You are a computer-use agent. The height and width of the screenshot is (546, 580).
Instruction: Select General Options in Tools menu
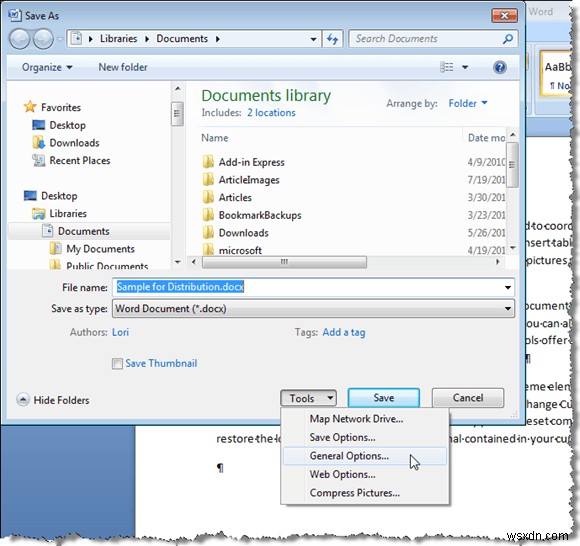(x=365, y=456)
